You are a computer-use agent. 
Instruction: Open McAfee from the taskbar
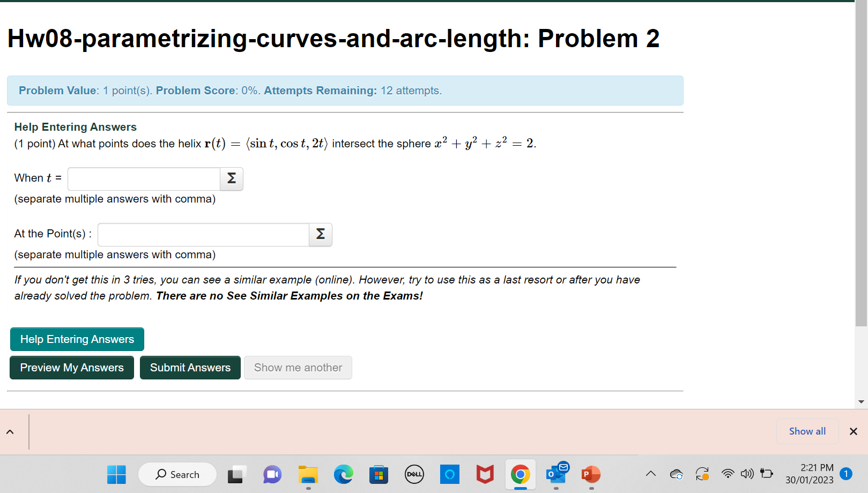(x=484, y=474)
